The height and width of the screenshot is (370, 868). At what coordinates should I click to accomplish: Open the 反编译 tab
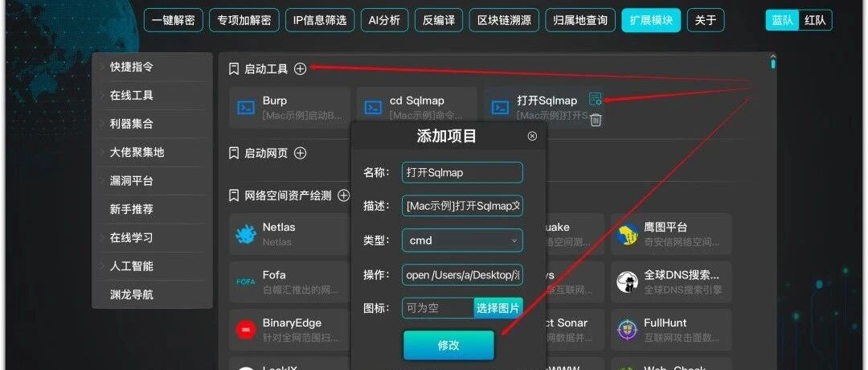click(x=439, y=20)
